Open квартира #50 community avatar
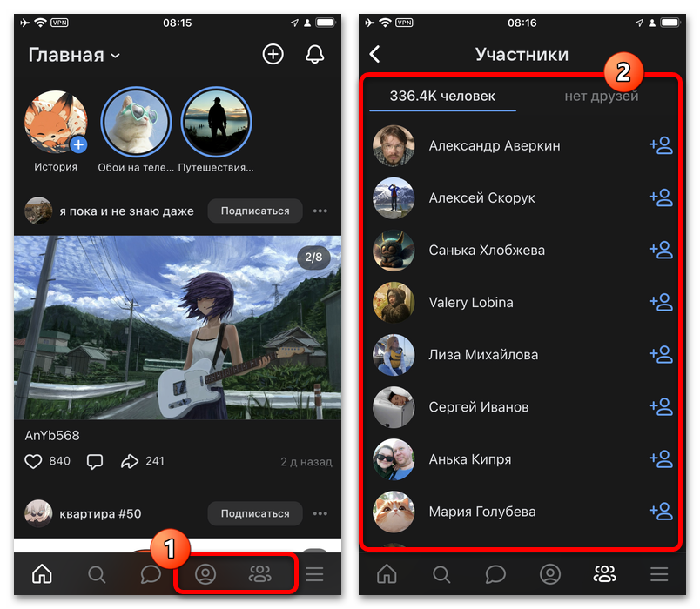The width and height of the screenshot is (700, 609). [x=38, y=513]
